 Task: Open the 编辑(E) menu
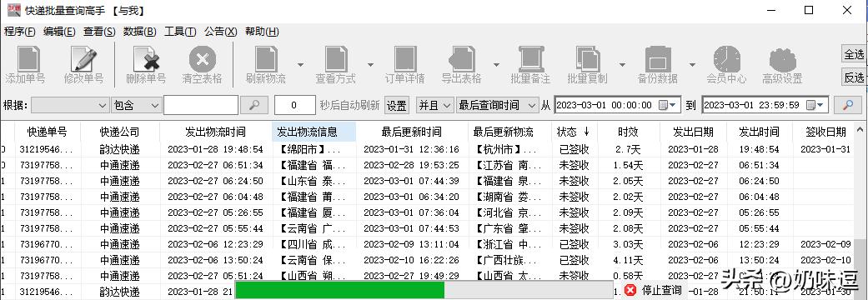coord(59,32)
